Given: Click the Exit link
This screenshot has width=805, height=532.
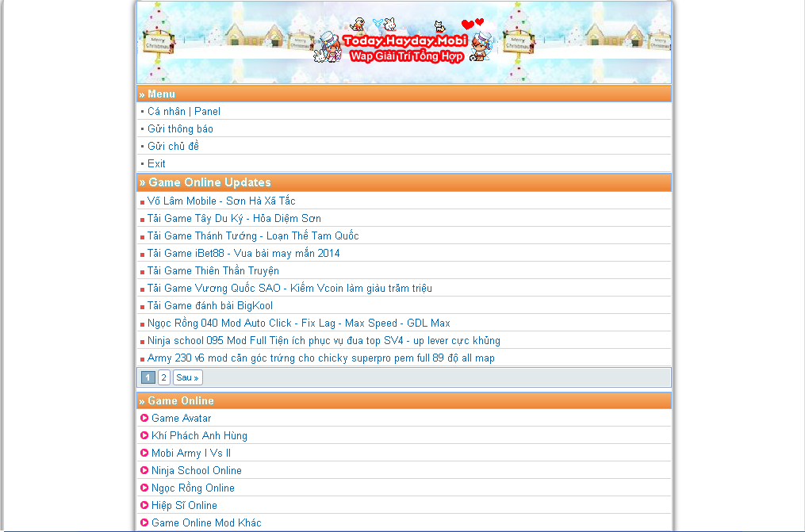Looking at the screenshot, I should click(156, 164).
